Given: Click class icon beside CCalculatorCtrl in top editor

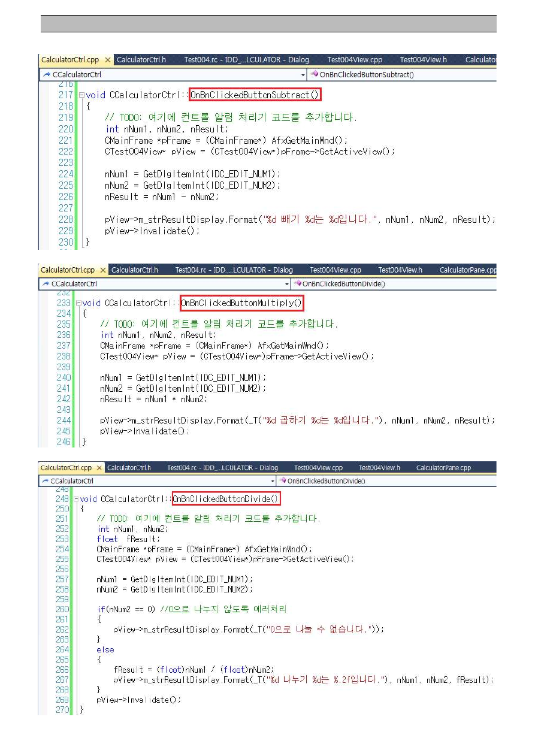Looking at the screenshot, I should pyautogui.click(x=46, y=75).
